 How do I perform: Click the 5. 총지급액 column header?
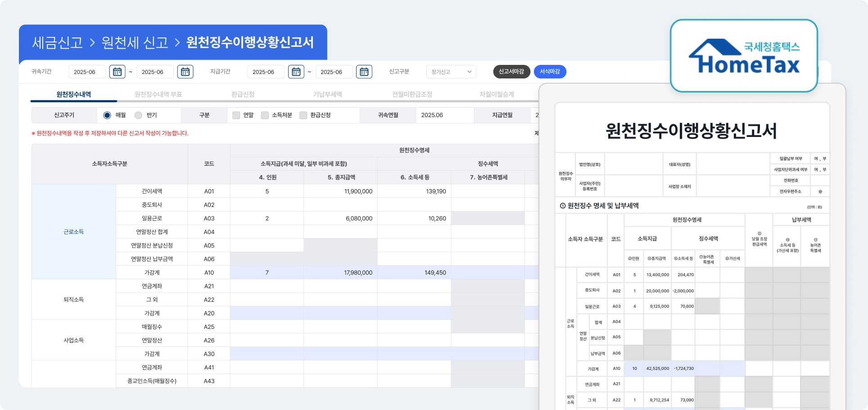point(341,177)
